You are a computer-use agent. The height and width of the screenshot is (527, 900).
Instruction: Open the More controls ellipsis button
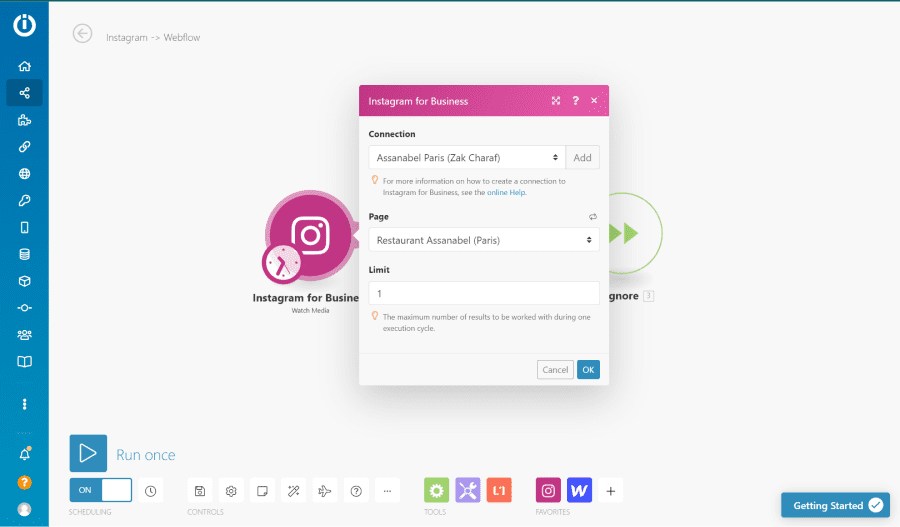point(387,491)
